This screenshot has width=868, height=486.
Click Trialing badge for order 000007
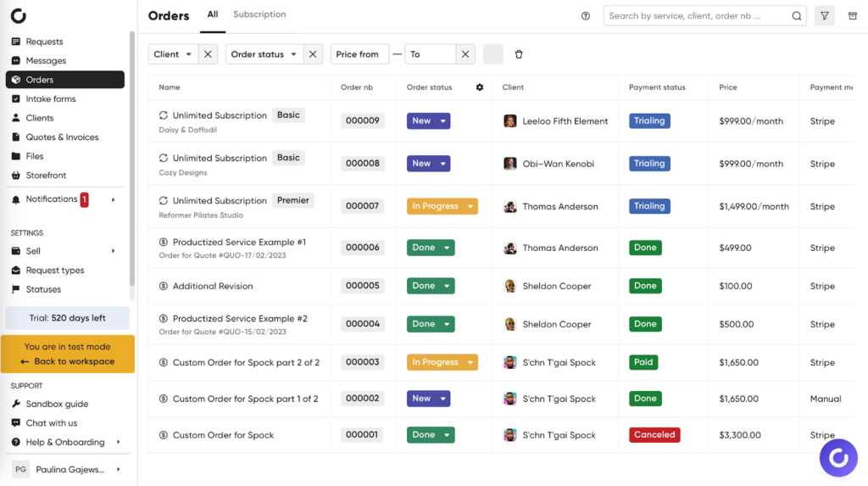[x=649, y=206]
